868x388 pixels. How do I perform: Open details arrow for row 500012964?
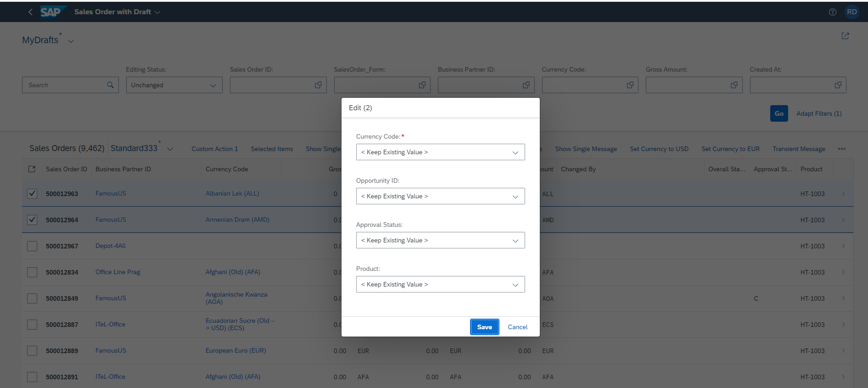pyautogui.click(x=843, y=220)
